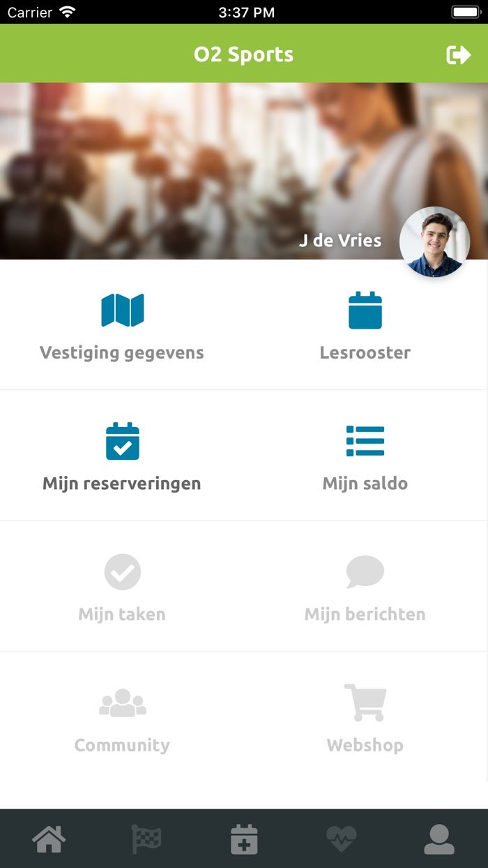Tap the J de Vries name

pyautogui.click(x=340, y=241)
